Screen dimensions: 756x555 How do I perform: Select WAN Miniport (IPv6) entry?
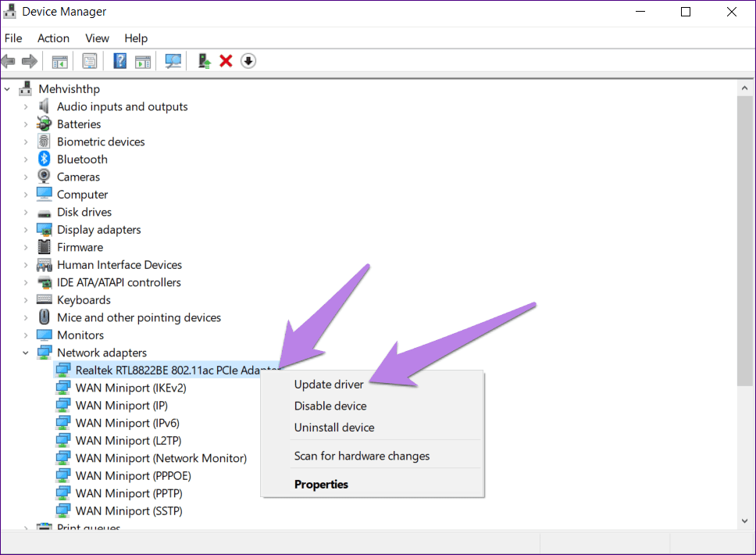point(127,423)
